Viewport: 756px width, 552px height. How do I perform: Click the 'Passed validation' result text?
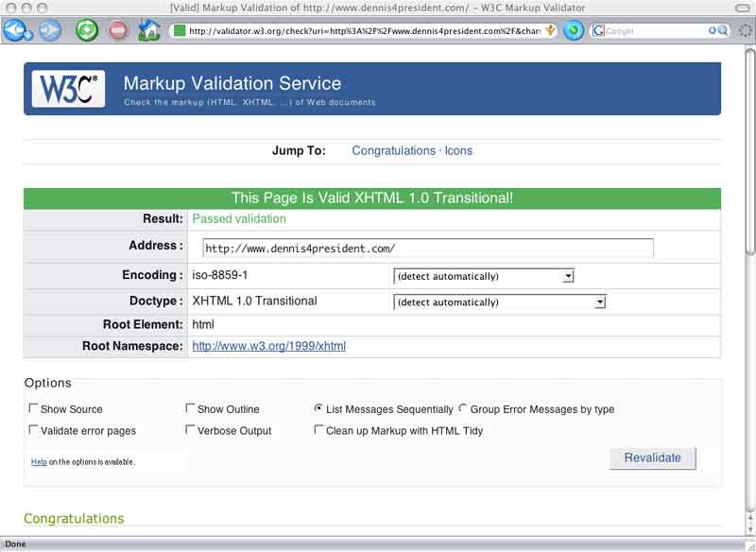pyautogui.click(x=239, y=218)
